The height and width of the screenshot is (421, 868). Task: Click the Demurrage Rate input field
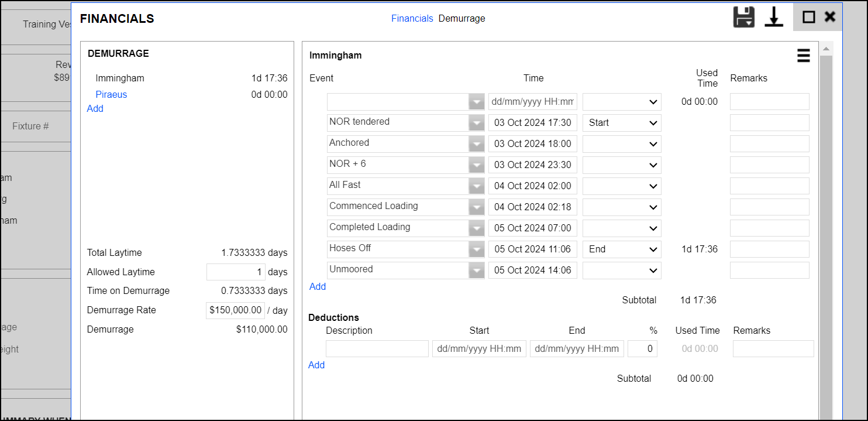pos(235,310)
